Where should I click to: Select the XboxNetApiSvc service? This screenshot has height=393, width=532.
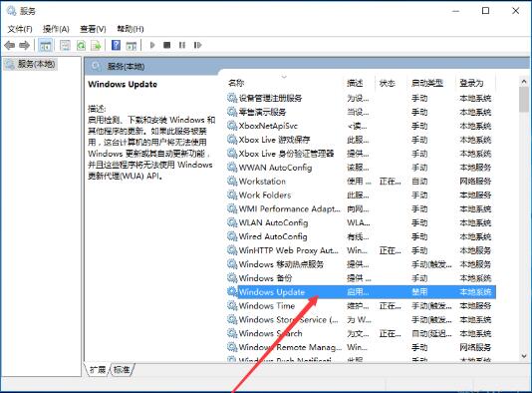pos(361,126)
